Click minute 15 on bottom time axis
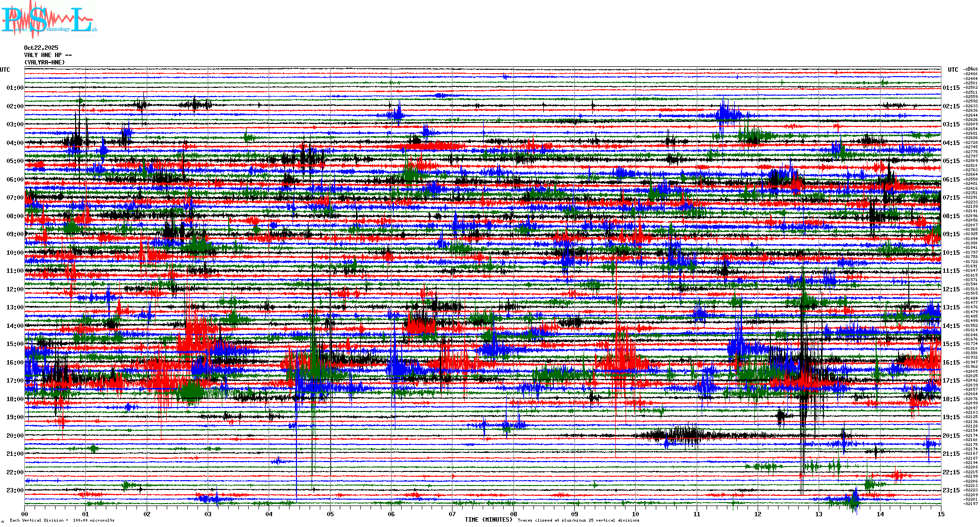 click(941, 514)
